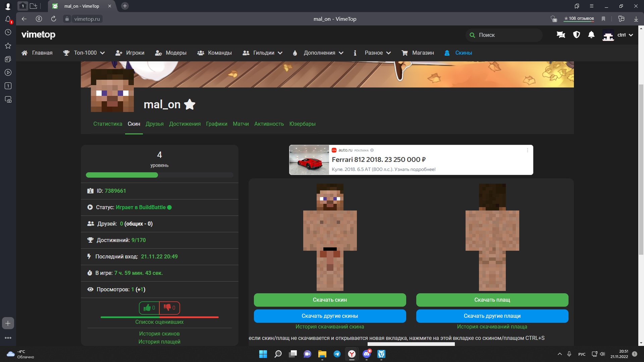Open the notifications bell in site header

591,35
